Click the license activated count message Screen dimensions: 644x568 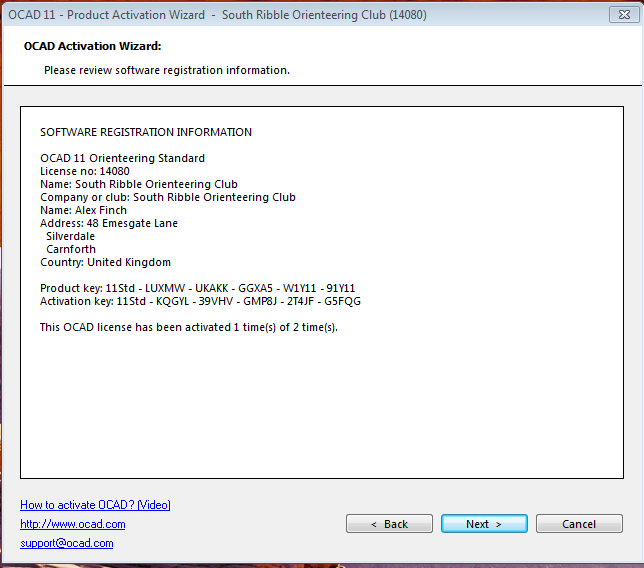[x=188, y=327]
